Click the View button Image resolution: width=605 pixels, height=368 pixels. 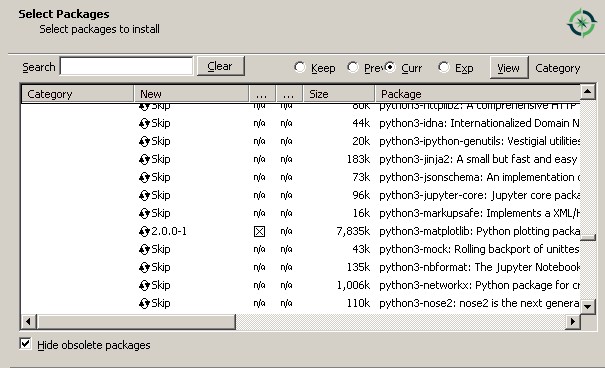(x=509, y=68)
